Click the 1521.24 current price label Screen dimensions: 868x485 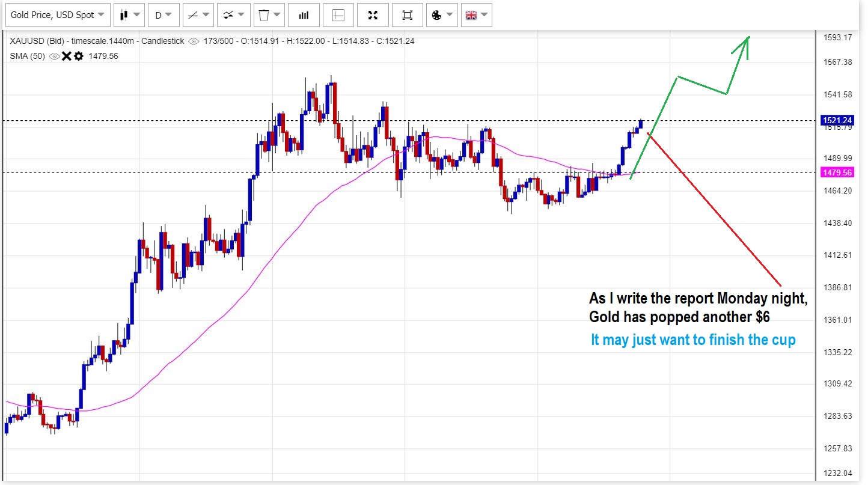(838, 120)
